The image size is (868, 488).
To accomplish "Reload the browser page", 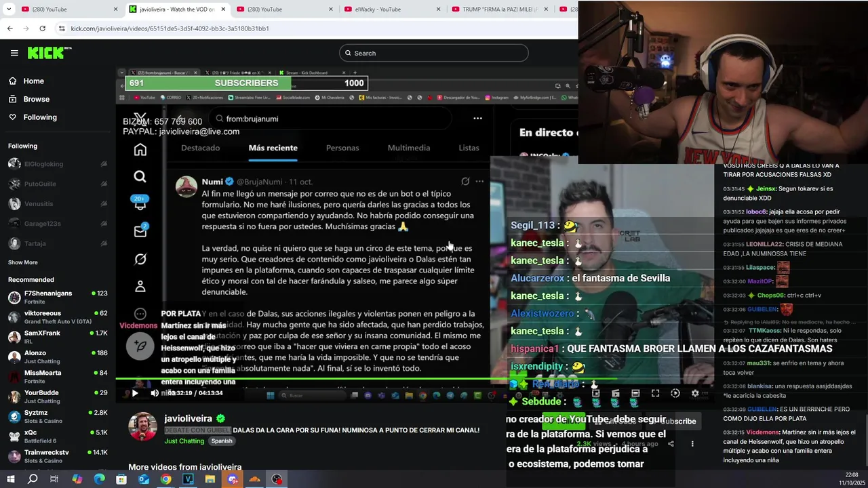I will [42, 28].
